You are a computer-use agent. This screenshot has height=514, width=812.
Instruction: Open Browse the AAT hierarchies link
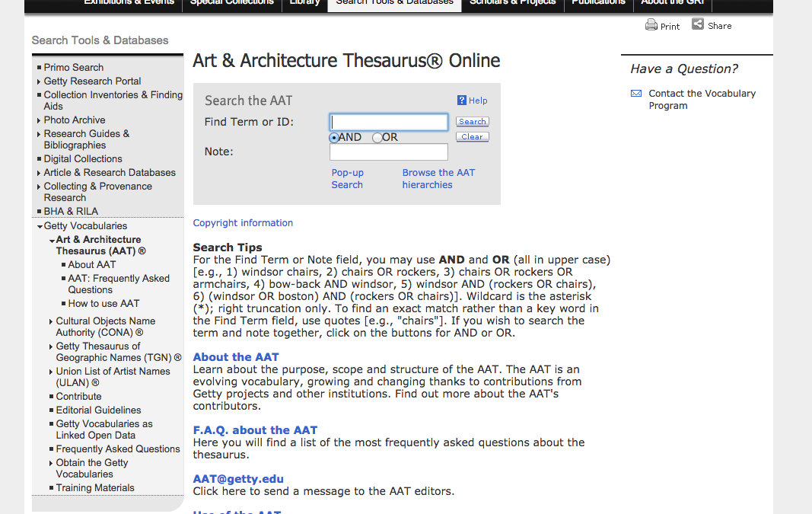click(438, 179)
